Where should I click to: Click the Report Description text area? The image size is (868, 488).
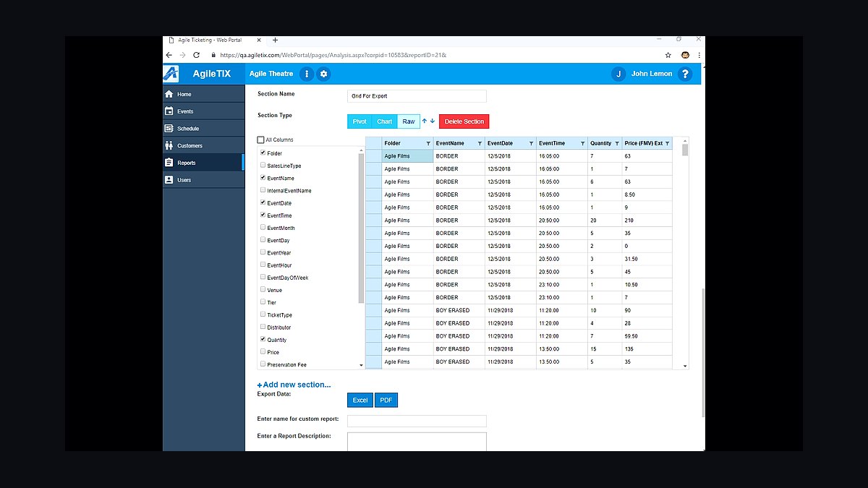(x=417, y=442)
